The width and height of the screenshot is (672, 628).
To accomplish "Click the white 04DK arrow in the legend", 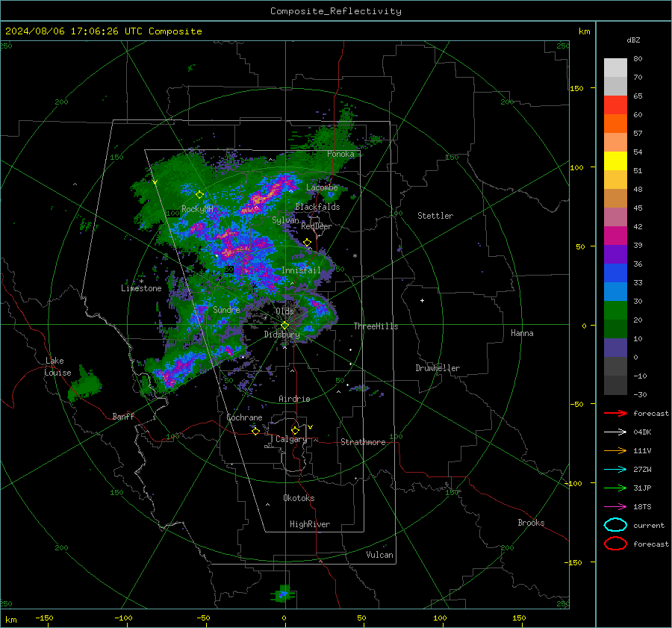I will click(615, 432).
